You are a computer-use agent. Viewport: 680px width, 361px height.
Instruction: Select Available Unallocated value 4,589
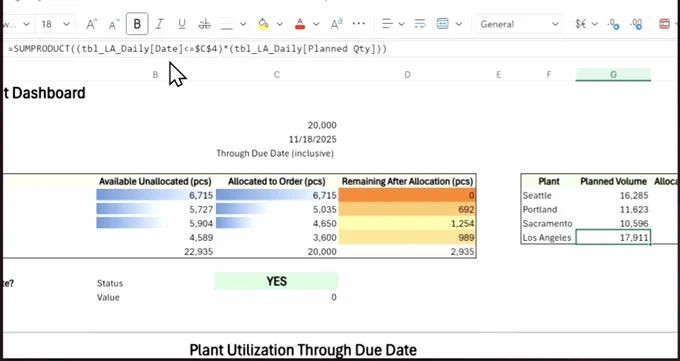155,238
